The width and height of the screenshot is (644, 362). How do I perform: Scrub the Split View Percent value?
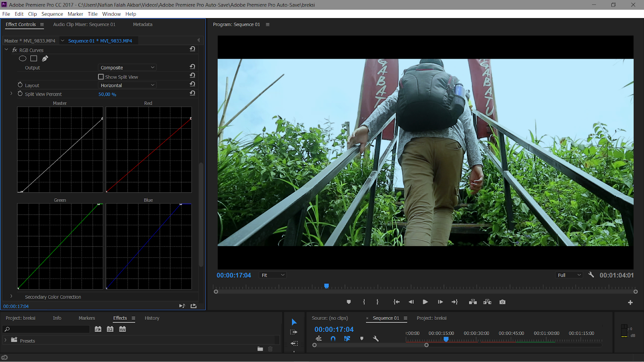[107, 94]
